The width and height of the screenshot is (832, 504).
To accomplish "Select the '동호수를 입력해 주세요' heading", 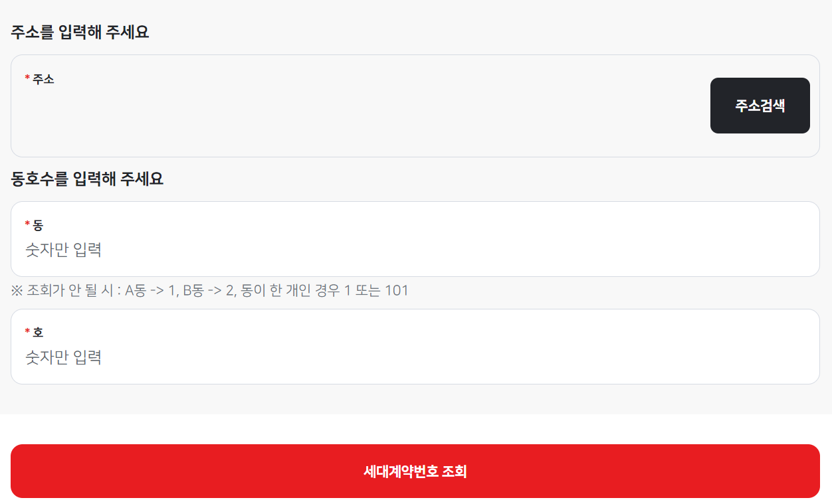I will pyautogui.click(x=87, y=179).
